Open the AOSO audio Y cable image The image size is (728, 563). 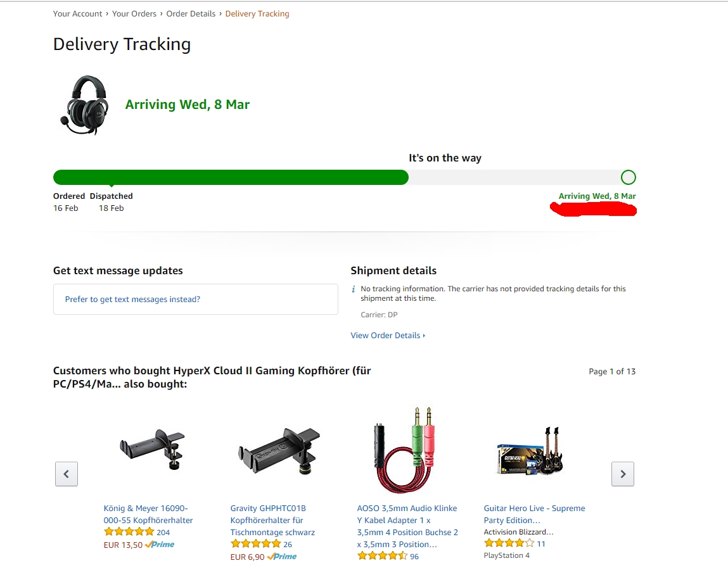pos(406,450)
